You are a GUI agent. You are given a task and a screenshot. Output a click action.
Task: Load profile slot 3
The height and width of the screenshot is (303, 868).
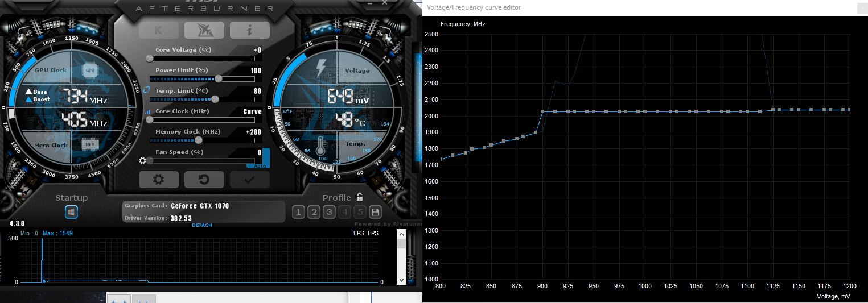[328, 213]
